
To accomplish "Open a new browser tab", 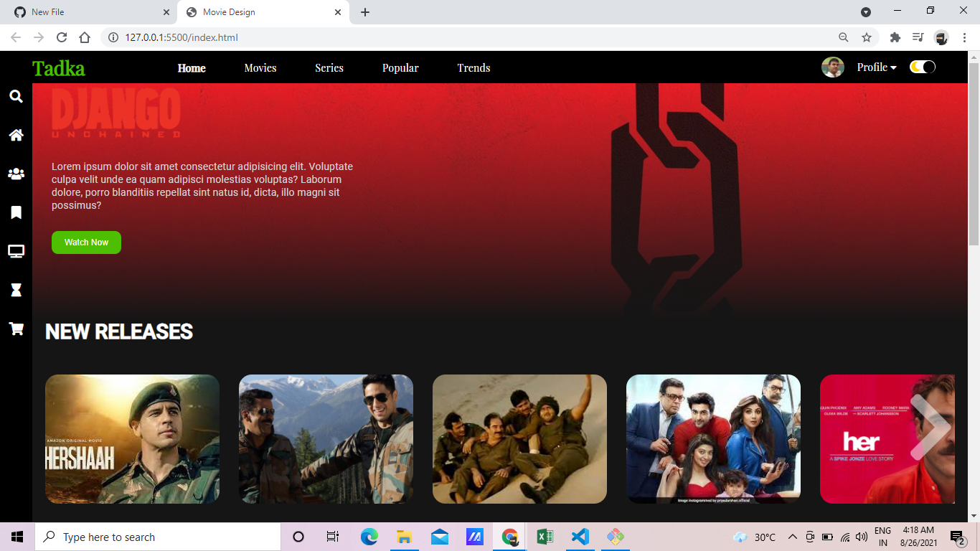I will [x=365, y=12].
